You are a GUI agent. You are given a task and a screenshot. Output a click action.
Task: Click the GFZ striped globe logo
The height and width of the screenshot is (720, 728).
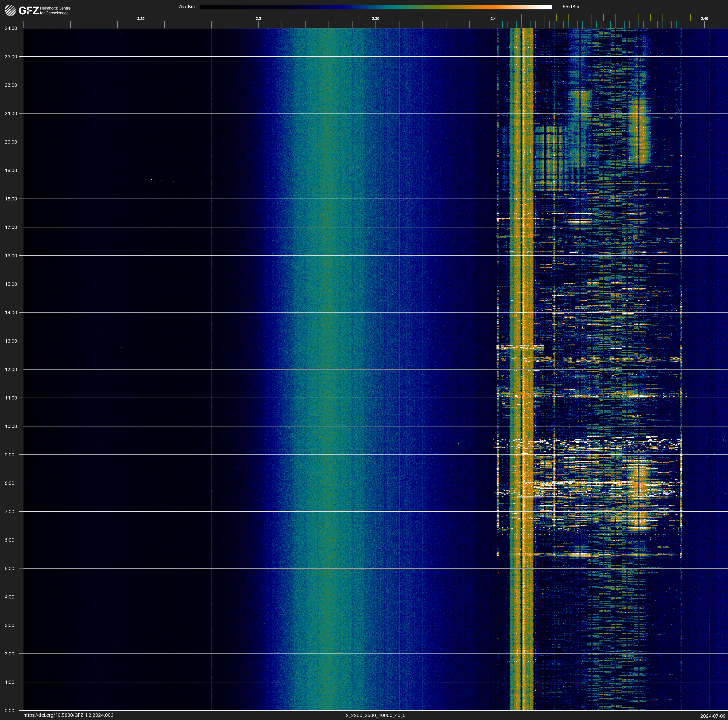[x=10, y=11]
